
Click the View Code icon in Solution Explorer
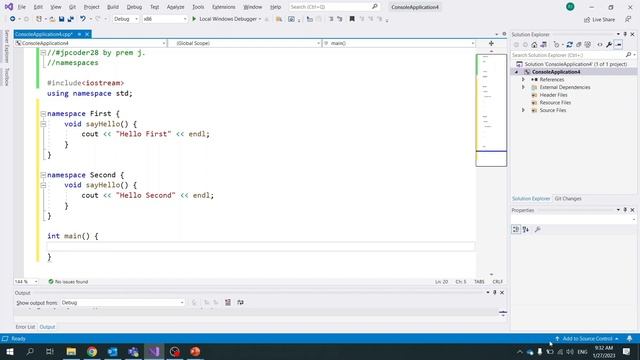(x=600, y=45)
